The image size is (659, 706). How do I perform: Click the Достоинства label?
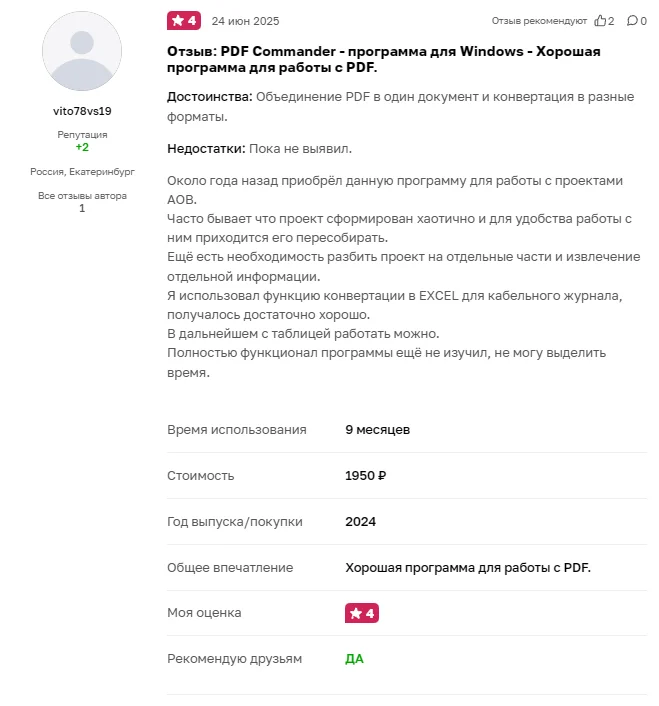coord(210,97)
